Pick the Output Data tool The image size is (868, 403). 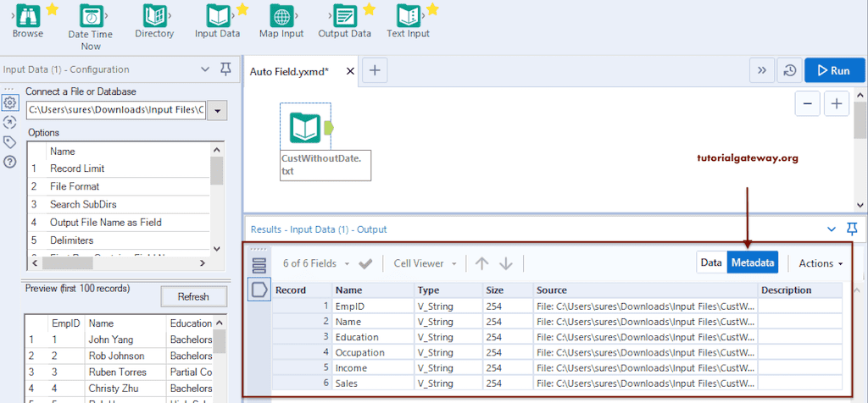(x=345, y=15)
